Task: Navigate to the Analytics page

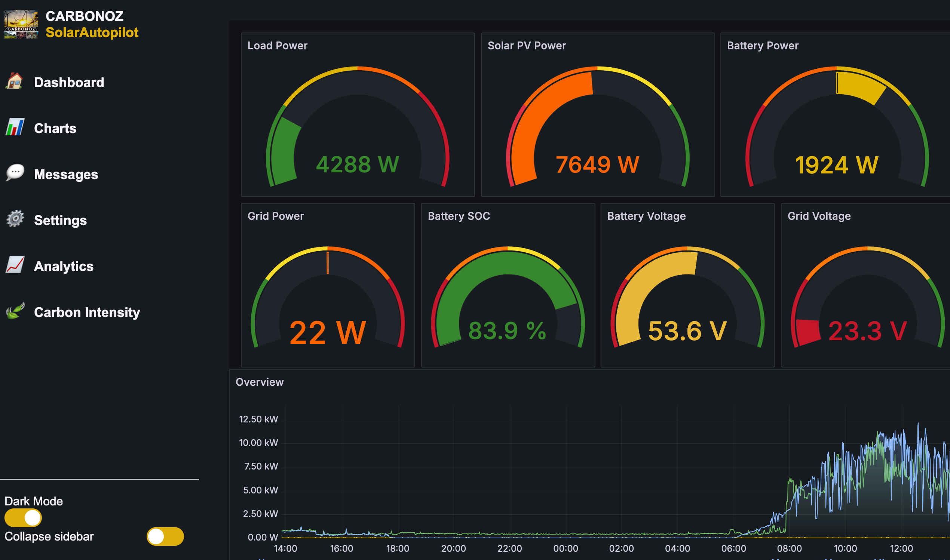Action: click(64, 265)
